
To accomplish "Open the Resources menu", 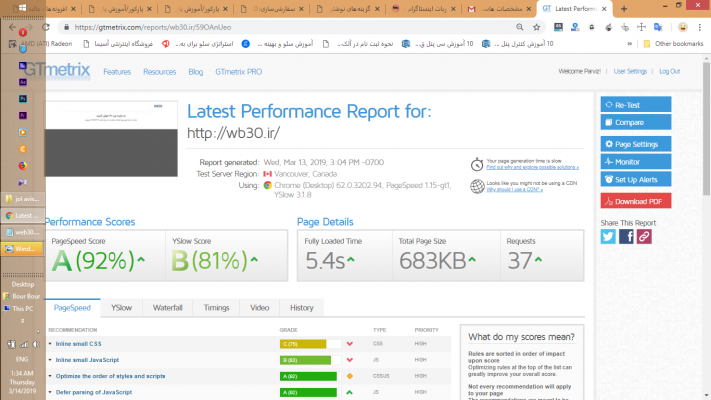I will coord(160,72).
